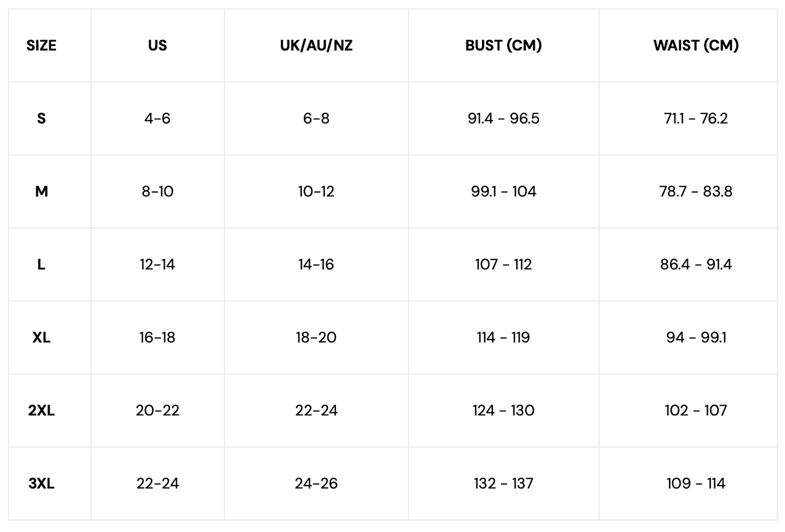The image size is (785, 532).
Task: Select US size 12-14 cell
Action: 158,265
